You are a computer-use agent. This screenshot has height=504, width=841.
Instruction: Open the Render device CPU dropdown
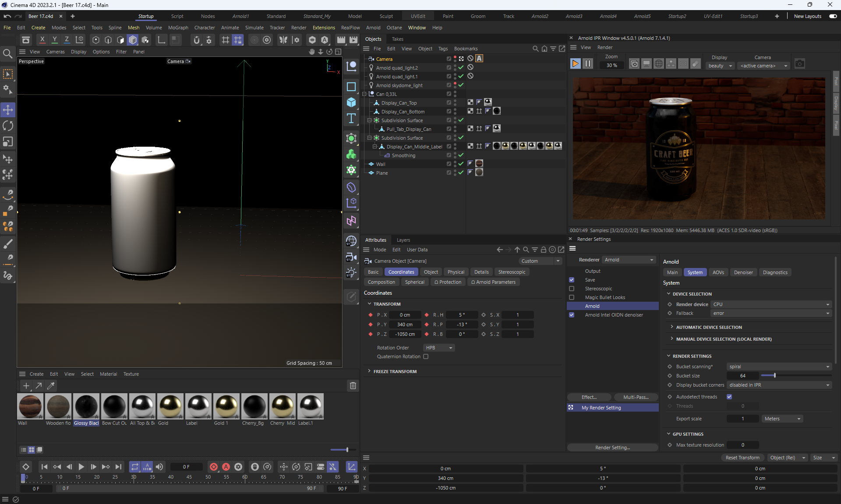[770, 304]
